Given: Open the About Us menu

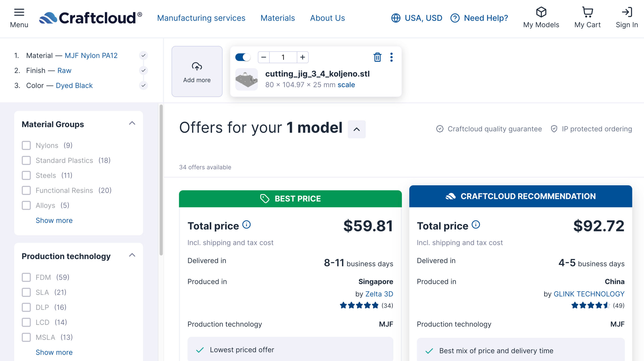Looking at the screenshot, I should [x=328, y=18].
